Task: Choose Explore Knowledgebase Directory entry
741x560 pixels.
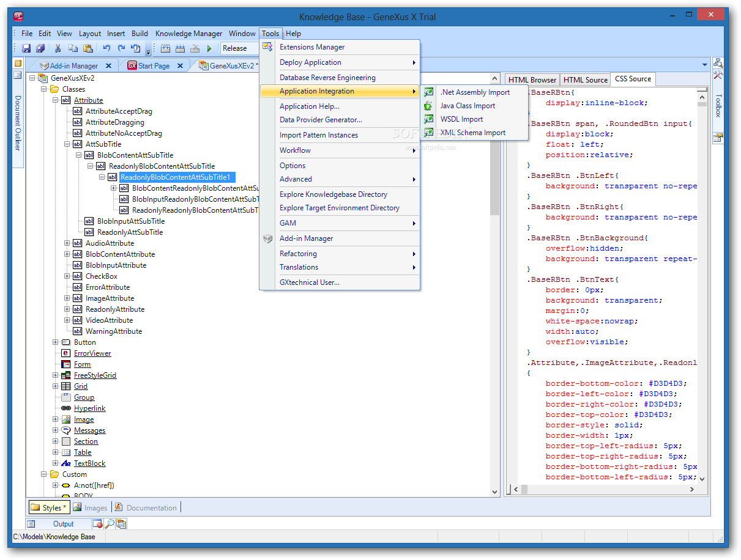Action: point(340,194)
